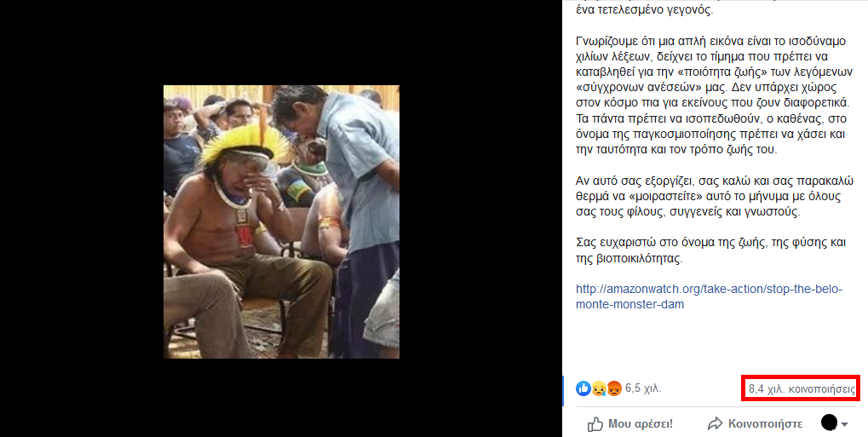
Task: Show who reacted via "6,5 χιλ." count
Action: [643, 388]
